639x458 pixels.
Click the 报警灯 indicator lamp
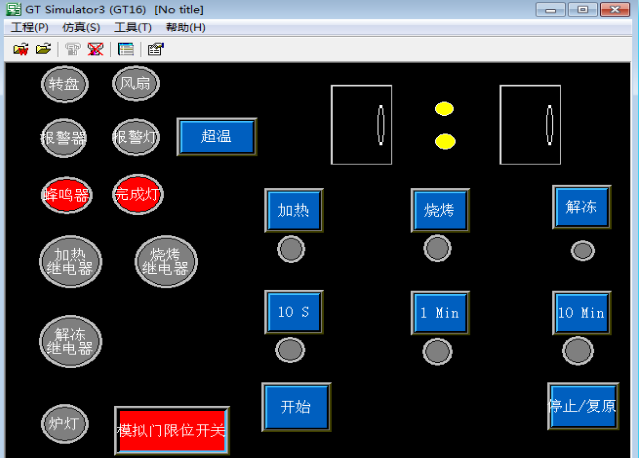[136, 137]
